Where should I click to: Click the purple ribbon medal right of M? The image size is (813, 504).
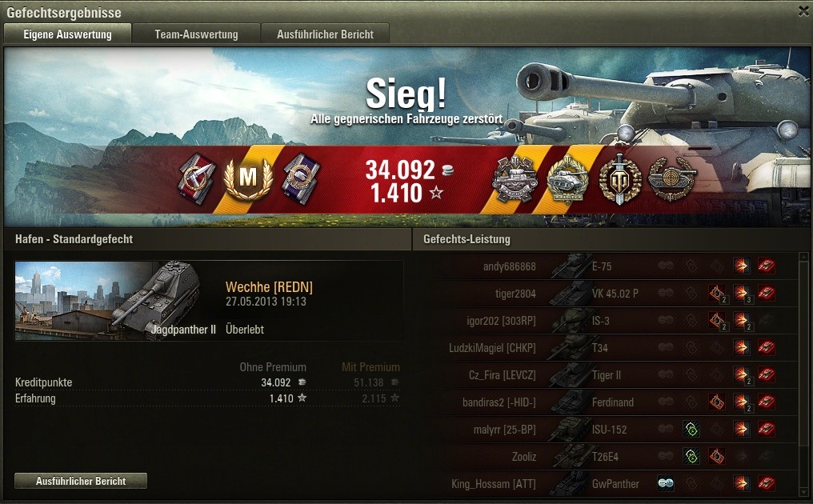click(x=301, y=178)
